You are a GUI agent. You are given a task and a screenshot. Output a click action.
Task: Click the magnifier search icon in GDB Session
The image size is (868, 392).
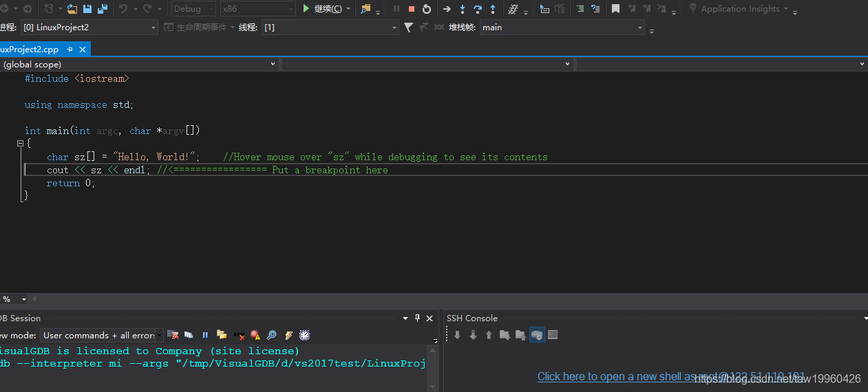(x=271, y=335)
